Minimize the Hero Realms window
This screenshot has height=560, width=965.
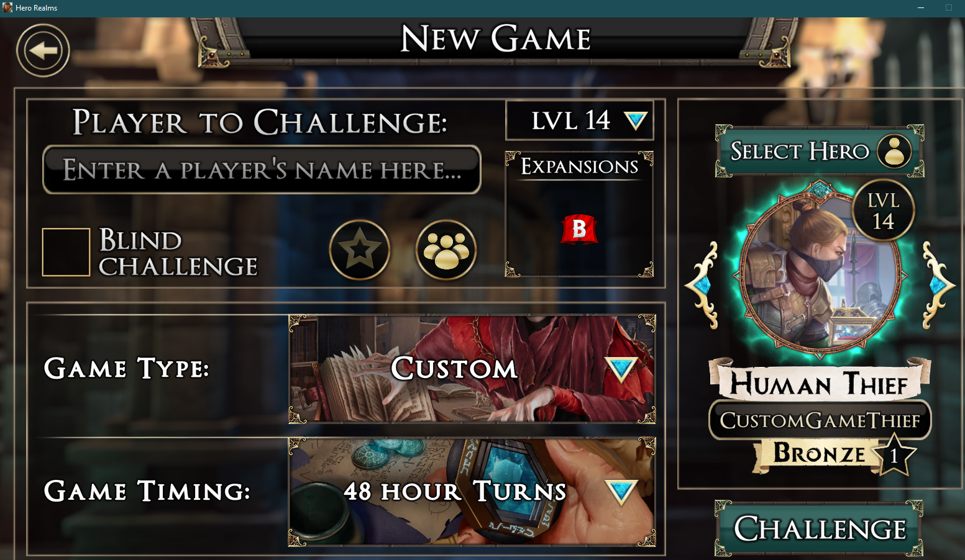click(x=921, y=7)
